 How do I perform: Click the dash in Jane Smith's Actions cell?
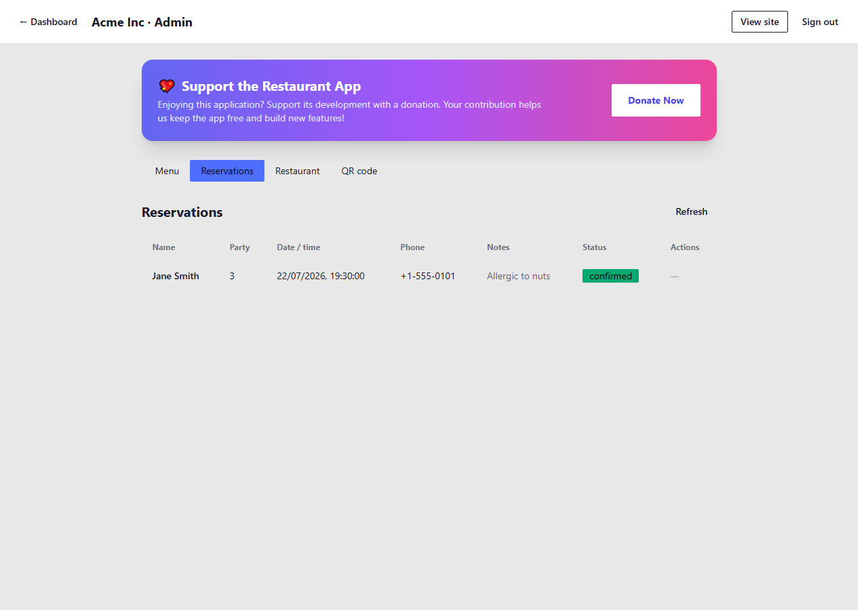(675, 276)
